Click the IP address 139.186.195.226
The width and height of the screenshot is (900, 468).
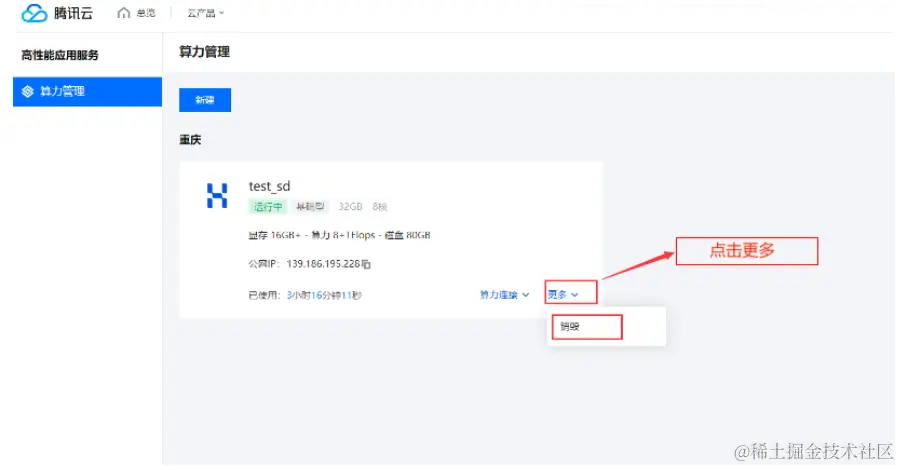tap(323, 264)
